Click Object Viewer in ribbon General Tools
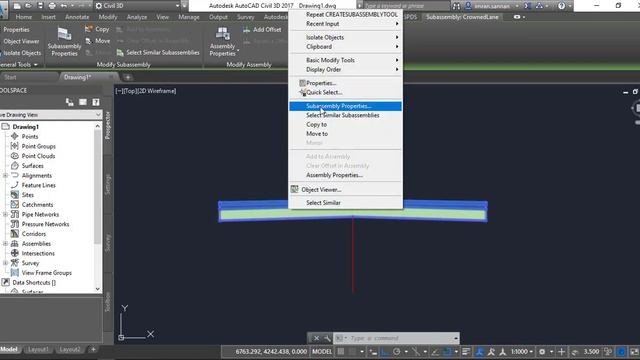This screenshot has width=640, height=360. tap(21, 41)
